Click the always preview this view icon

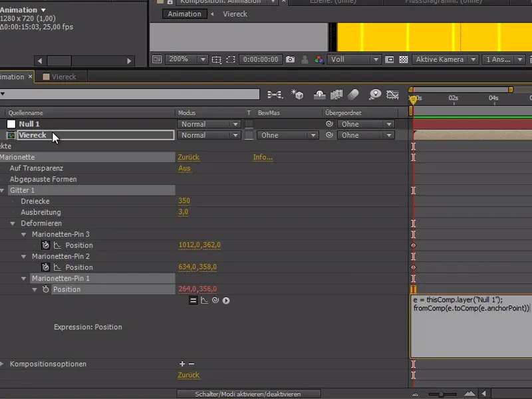[x=157, y=59]
